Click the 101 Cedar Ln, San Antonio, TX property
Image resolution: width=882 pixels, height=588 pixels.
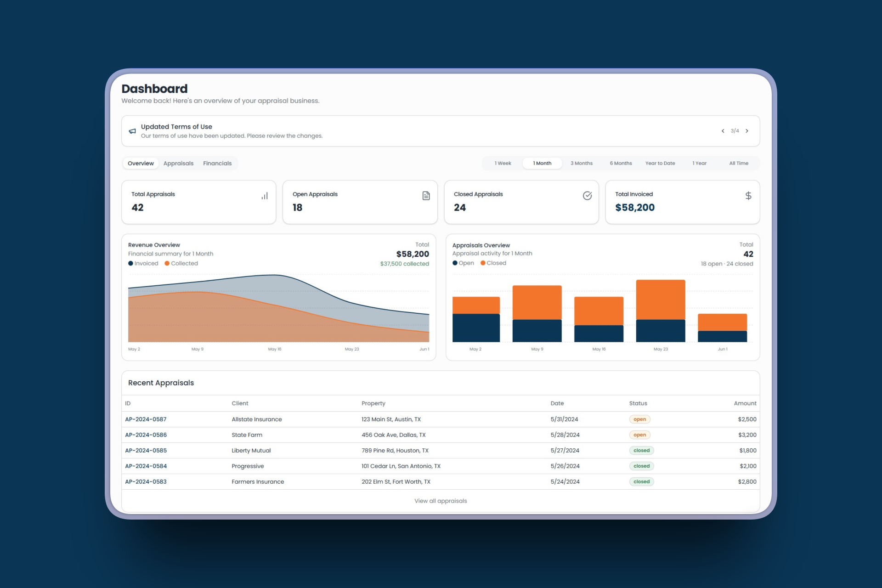tap(401, 466)
